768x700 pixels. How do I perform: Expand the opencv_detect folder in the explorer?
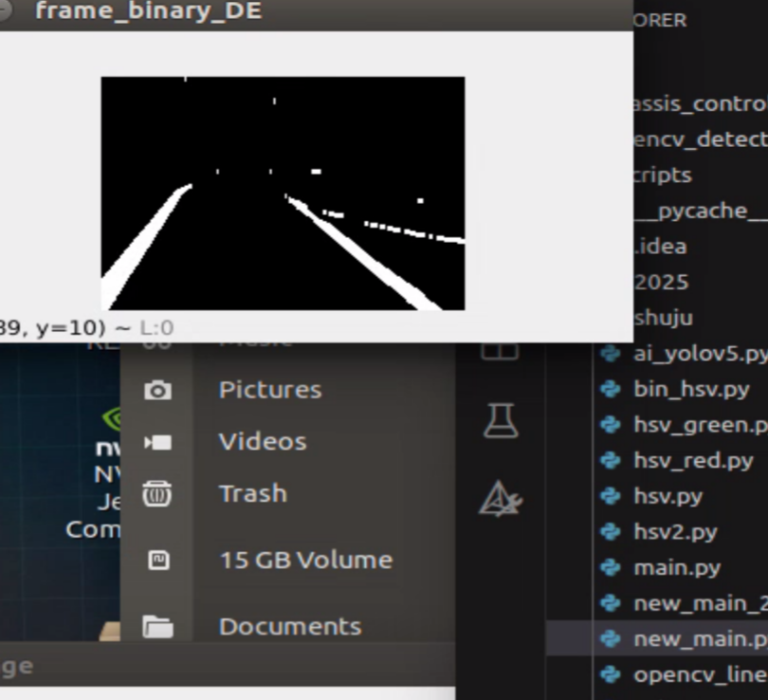click(701, 139)
